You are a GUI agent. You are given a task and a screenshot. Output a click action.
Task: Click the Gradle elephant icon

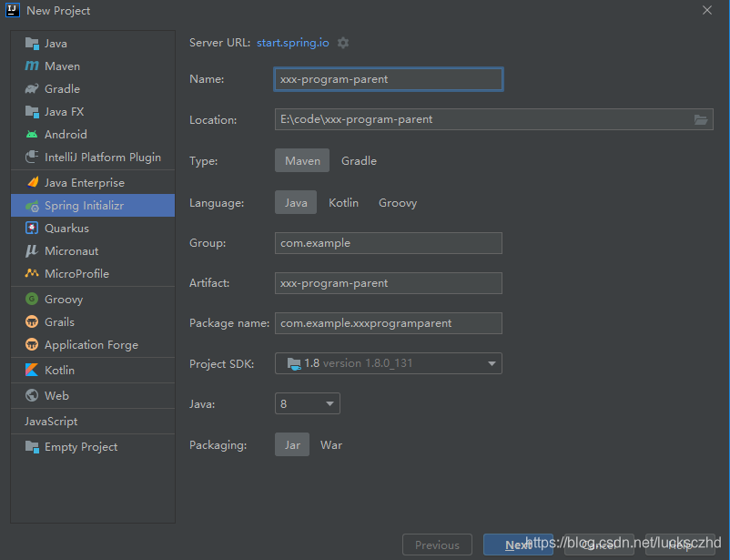[x=32, y=88]
